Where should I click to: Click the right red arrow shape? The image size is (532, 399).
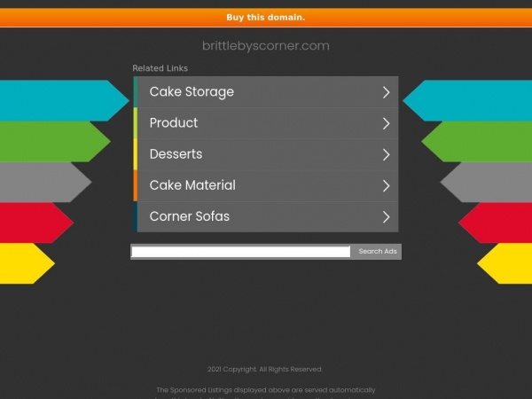click(x=495, y=223)
